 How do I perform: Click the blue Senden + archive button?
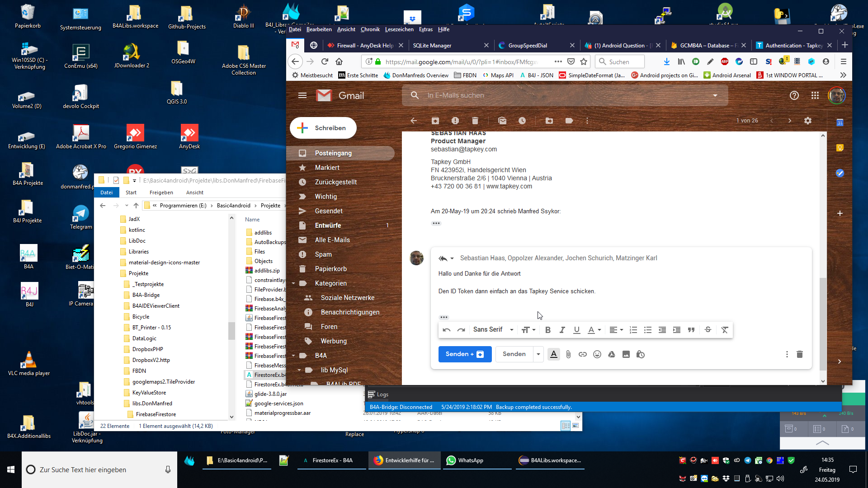pos(465,354)
